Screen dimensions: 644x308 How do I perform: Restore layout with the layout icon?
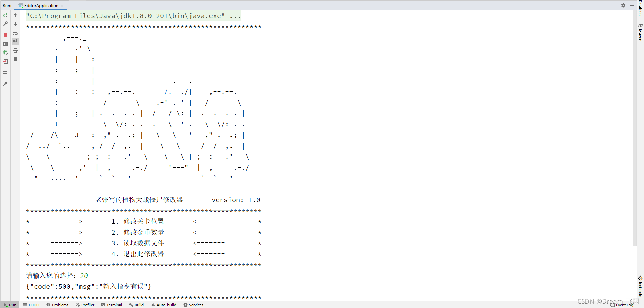[x=5, y=72]
